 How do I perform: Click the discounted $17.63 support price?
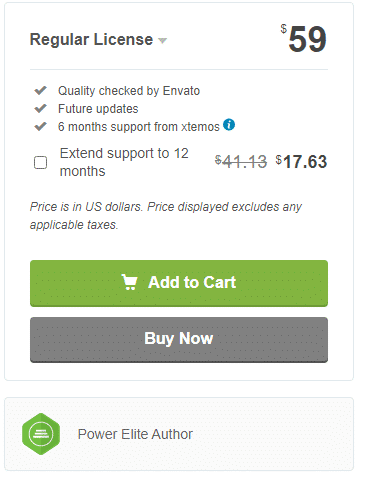(x=301, y=162)
